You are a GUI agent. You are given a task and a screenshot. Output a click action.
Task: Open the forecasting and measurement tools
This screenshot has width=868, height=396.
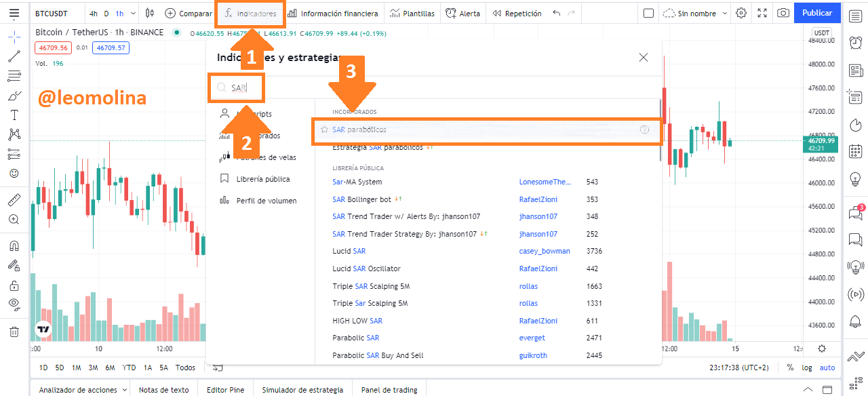click(14, 154)
